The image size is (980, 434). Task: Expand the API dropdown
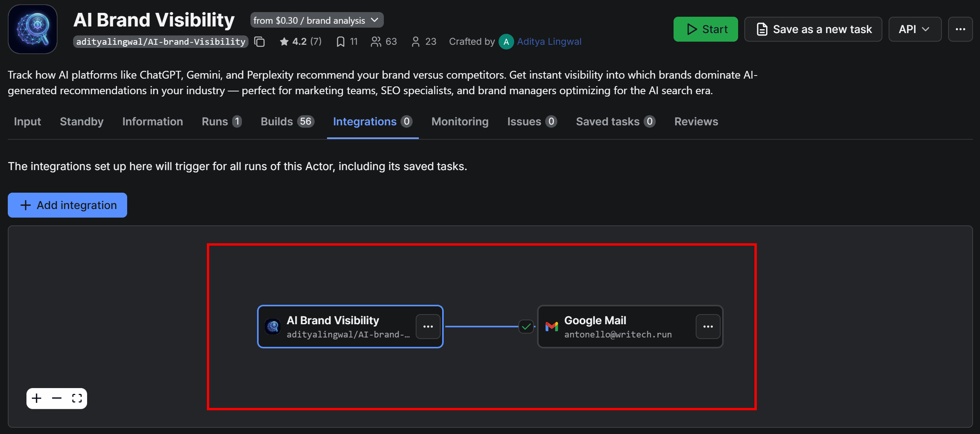(914, 29)
